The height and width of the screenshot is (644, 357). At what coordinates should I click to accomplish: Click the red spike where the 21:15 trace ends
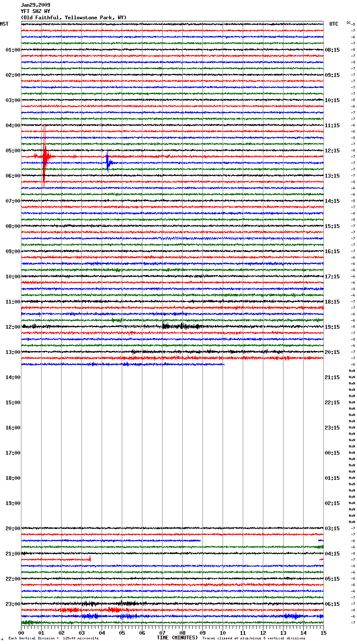89,558
